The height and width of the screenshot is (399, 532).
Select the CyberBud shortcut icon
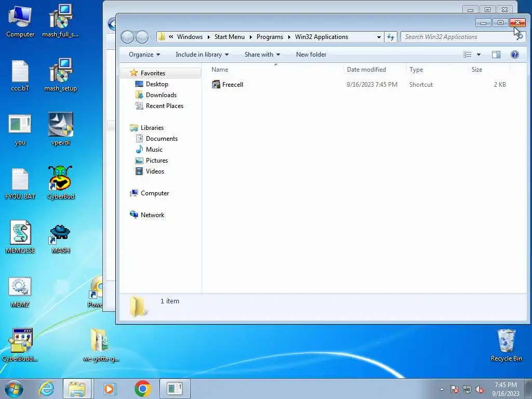[60, 182]
